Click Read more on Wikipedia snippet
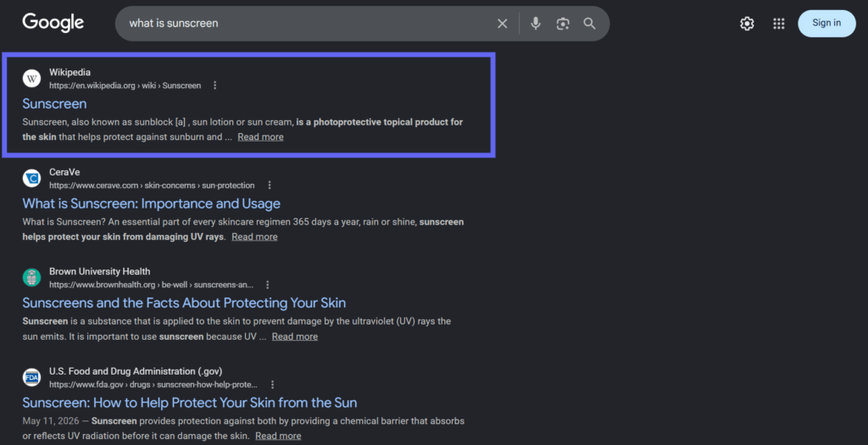The image size is (868, 445). coord(260,136)
